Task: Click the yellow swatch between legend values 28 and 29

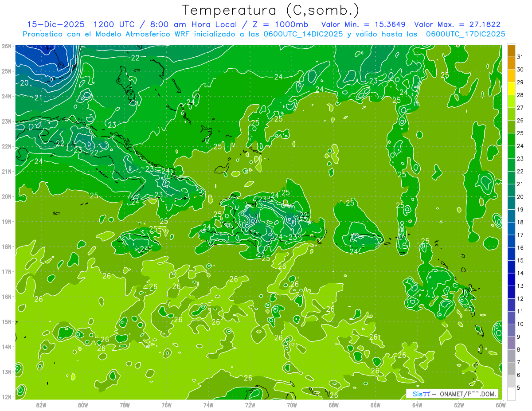Action: pyautogui.click(x=511, y=89)
